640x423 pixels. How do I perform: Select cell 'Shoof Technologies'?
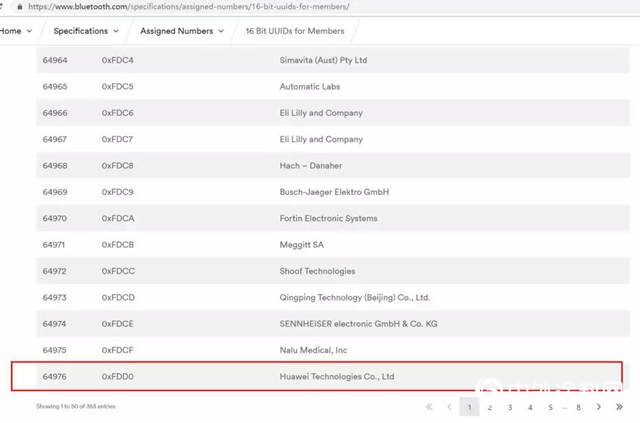click(318, 271)
